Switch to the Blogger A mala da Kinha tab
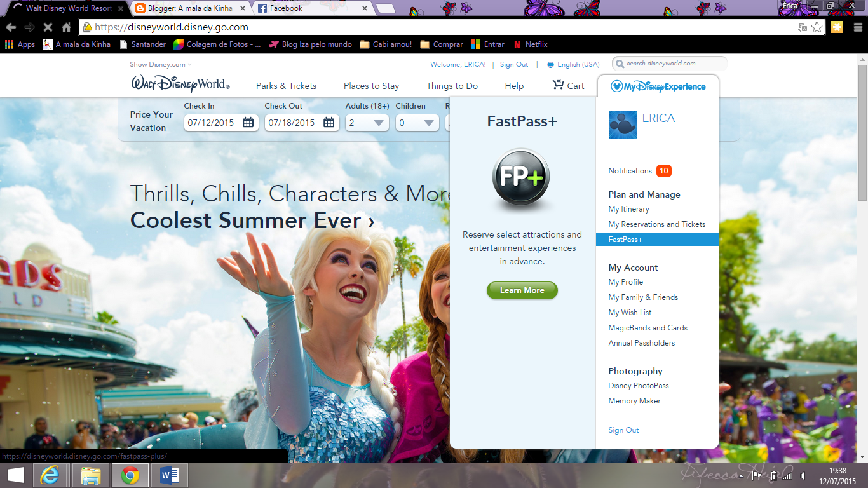 pos(190,8)
